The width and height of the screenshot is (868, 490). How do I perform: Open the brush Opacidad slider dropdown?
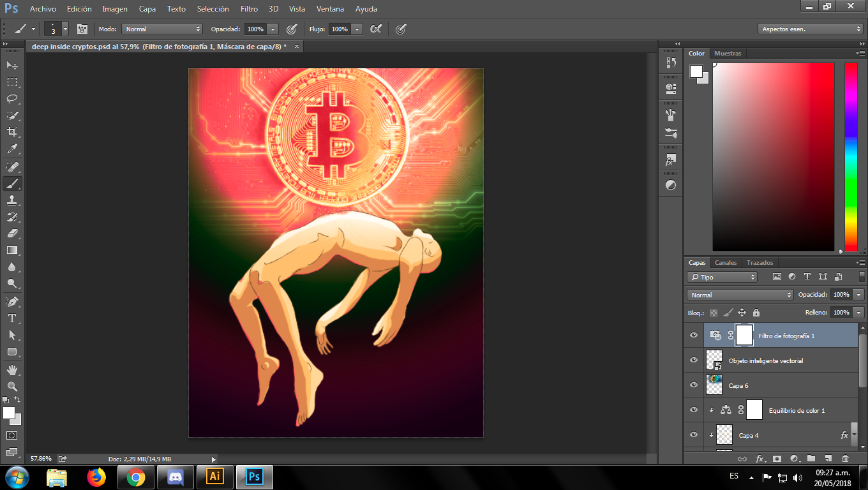coord(273,29)
